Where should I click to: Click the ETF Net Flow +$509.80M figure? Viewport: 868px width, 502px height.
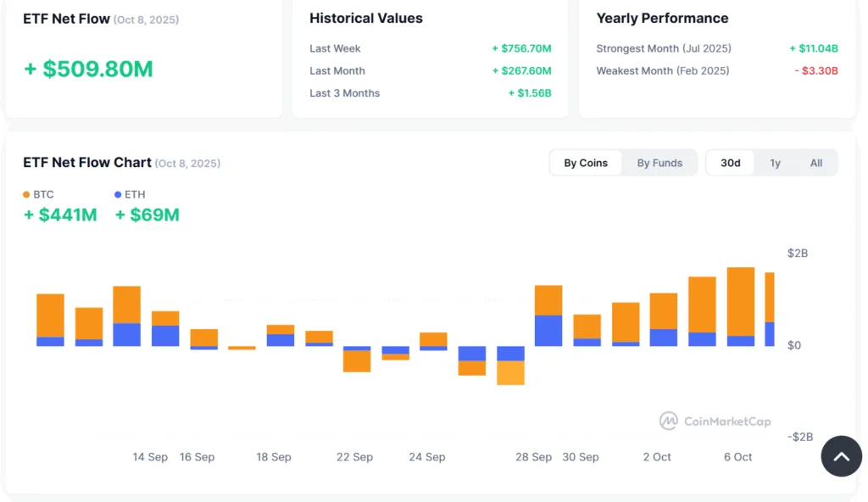coord(88,70)
